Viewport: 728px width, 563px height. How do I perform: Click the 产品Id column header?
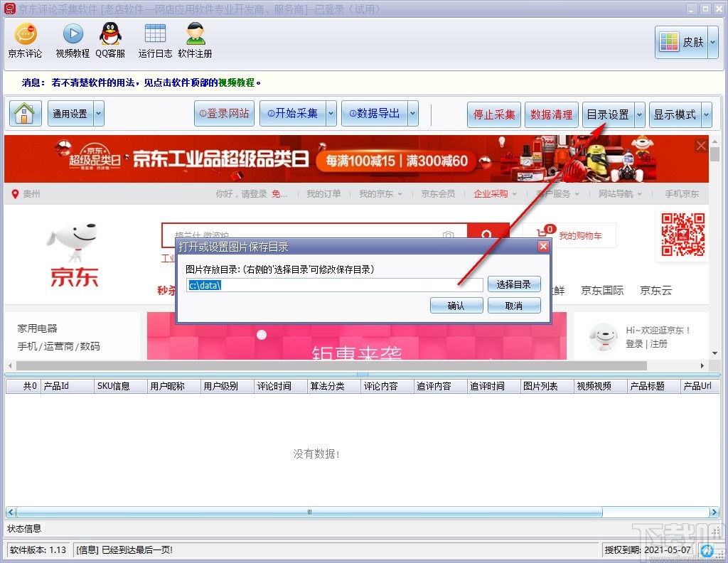[x=67, y=386]
